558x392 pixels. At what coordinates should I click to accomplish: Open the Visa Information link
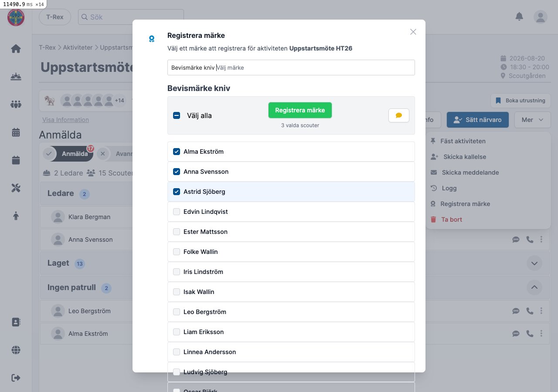65,120
